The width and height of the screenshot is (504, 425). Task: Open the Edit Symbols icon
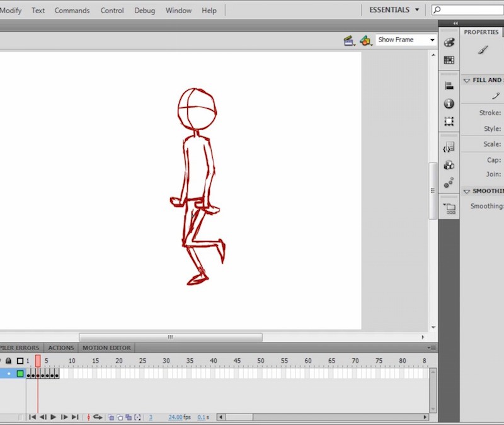(x=365, y=40)
